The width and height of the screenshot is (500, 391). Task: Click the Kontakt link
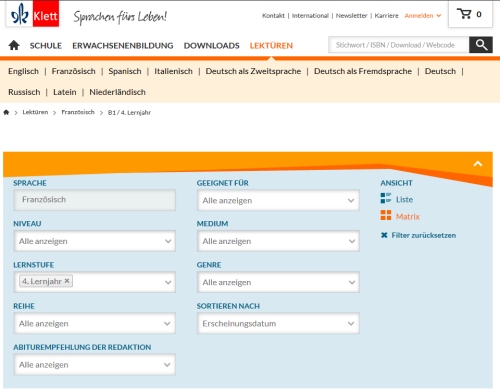click(x=273, y=16)
